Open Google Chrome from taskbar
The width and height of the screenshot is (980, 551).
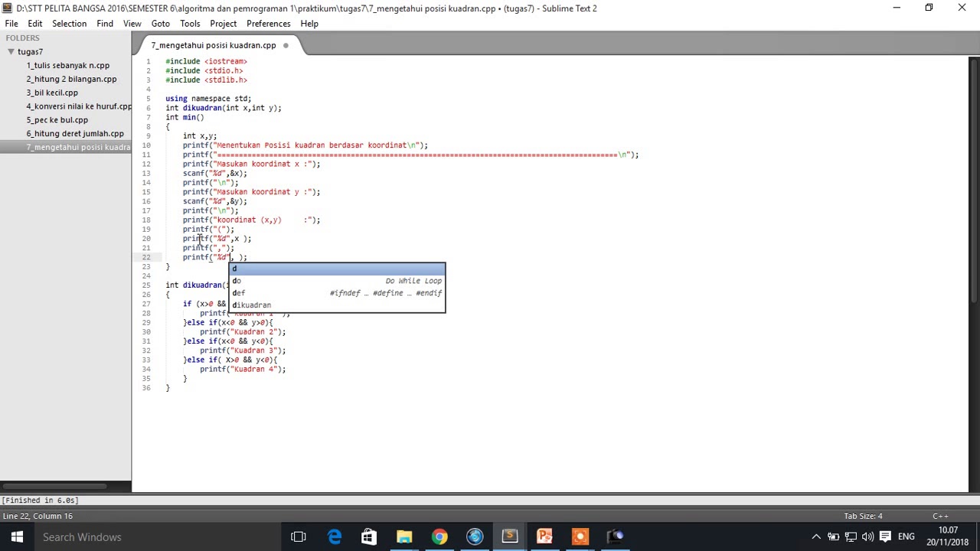(x=439, y=537)
